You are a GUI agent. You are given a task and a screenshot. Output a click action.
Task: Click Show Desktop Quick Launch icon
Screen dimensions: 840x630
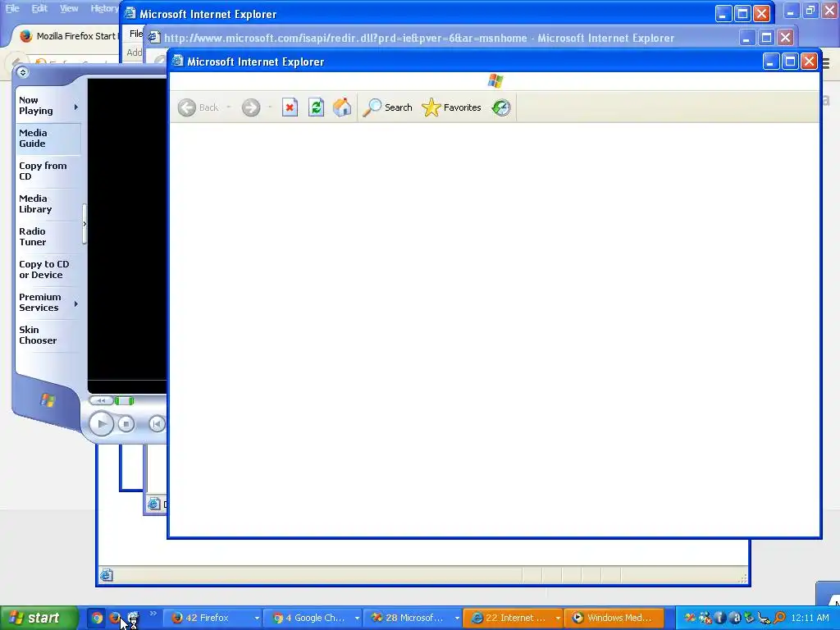(x=133, y=618)
